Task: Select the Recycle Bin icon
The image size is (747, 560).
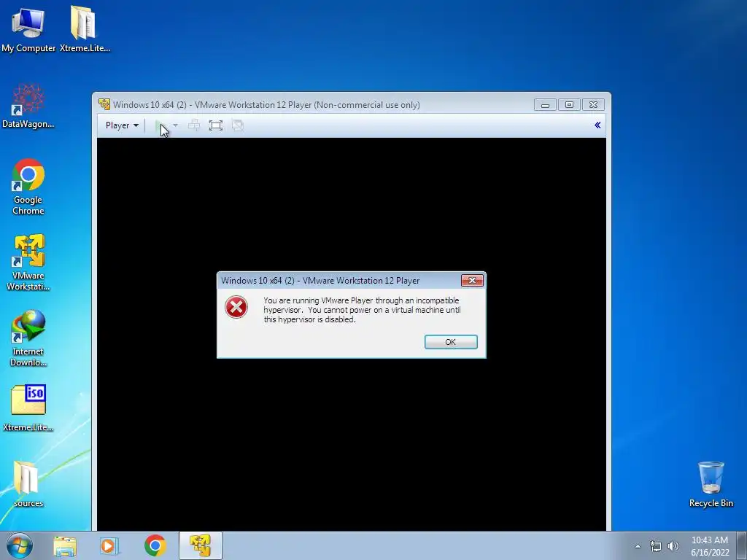Action: pyautogui.click(x=711, y=484)
